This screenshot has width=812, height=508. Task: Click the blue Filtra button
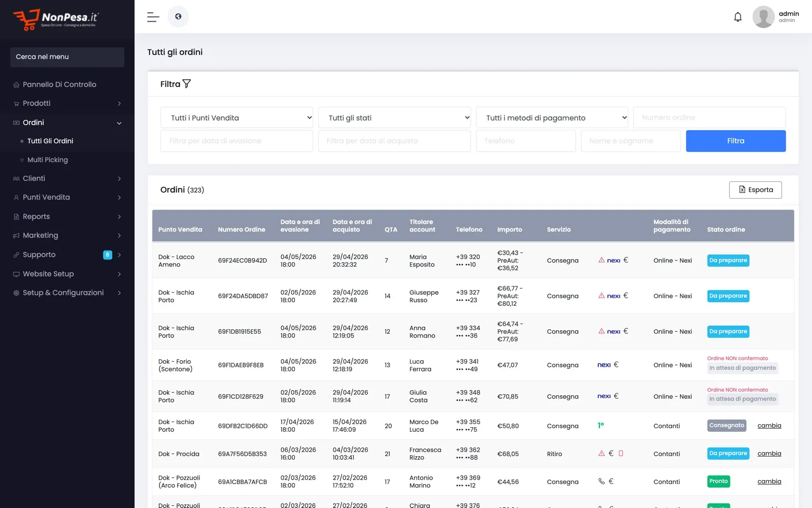[736, 141]
